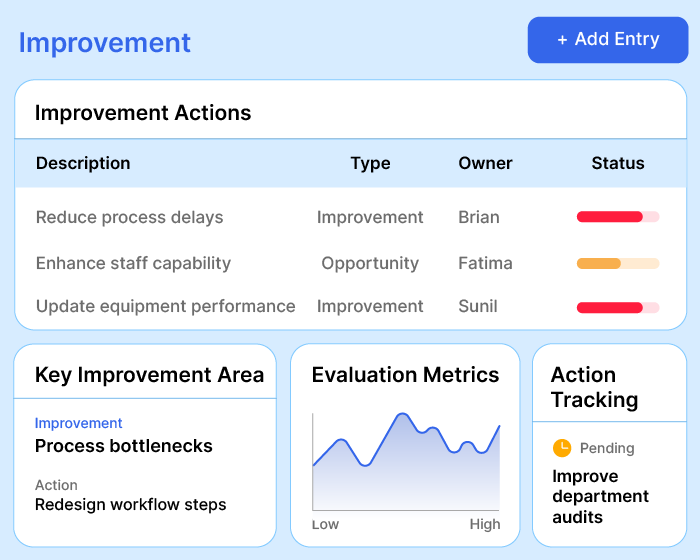This screenshot has height=560, width=700.
Task: Click the orange Pending clock icon
Action: point(562,448)
